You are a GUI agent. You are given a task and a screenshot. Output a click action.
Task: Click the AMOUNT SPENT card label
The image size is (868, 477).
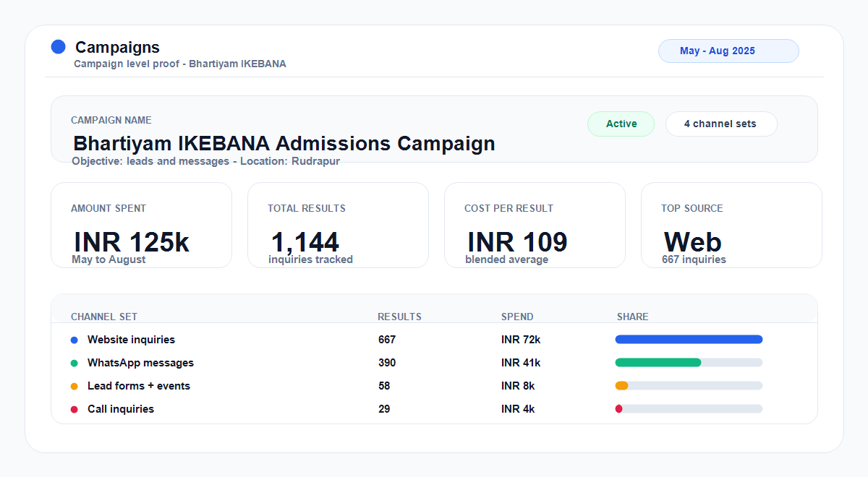pyautogui.click(x=109, y=208)
